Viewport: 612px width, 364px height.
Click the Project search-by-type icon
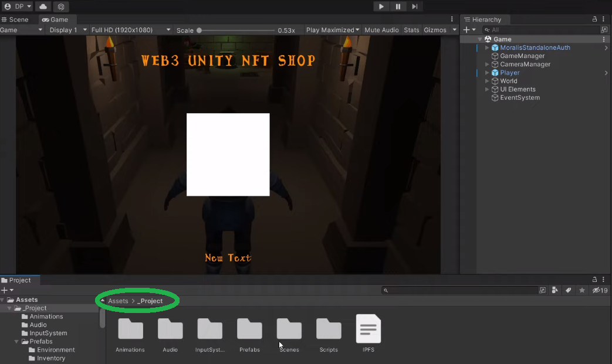tap(542, 290)
